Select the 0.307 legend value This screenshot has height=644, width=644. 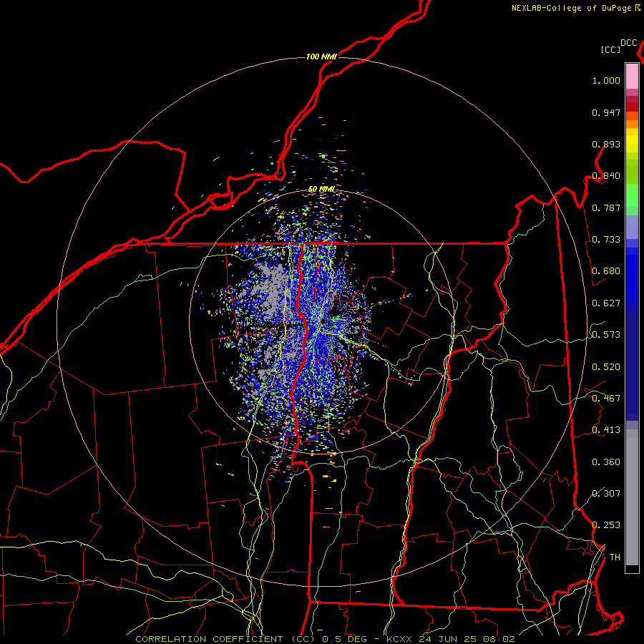tap(606, 494)
